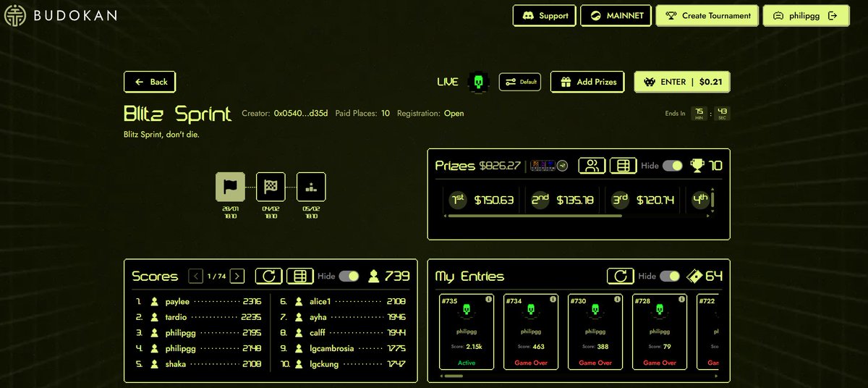
Task: Click the ticket icon beside 64
Action: [694, 276]
